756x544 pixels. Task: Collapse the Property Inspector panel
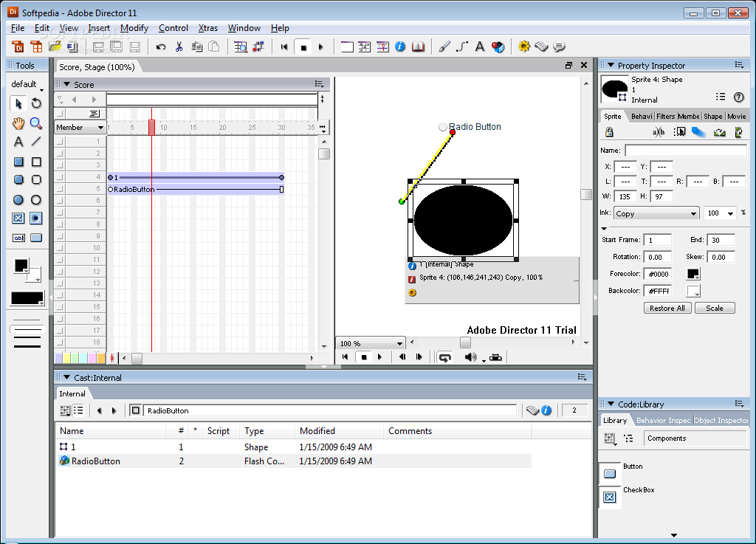(611, 65)
